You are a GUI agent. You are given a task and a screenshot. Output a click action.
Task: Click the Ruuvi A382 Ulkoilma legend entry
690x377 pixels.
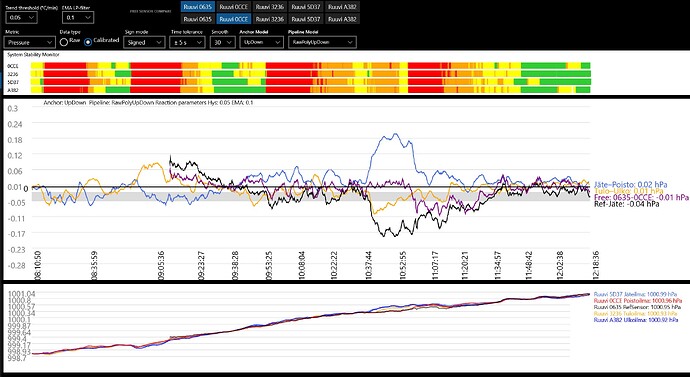coord(635,320)
